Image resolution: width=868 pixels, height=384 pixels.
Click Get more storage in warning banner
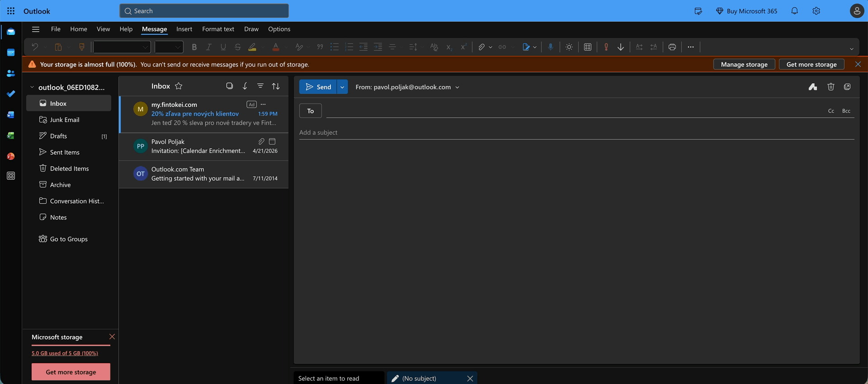point(811,64)
